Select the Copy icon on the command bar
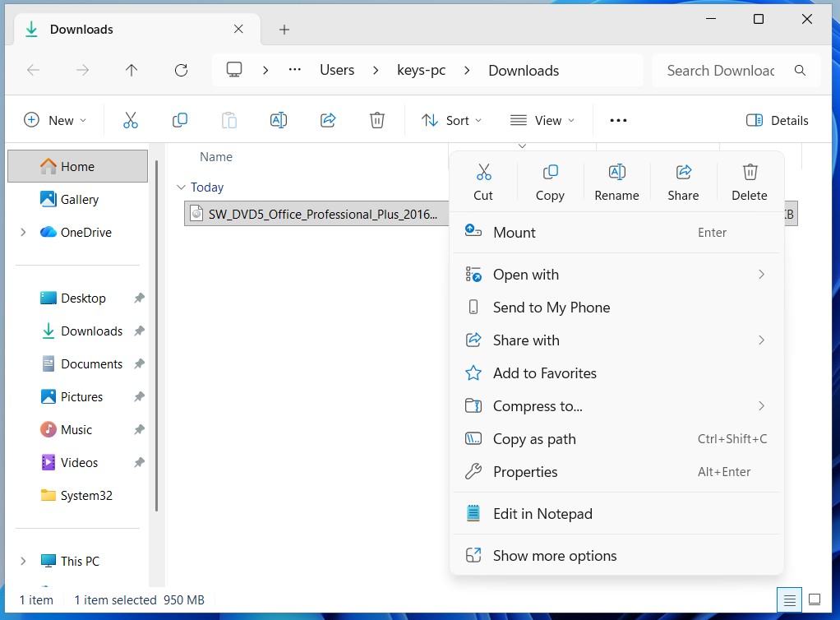The height and width of the screenshot is (620, 840). coord(179,120)
